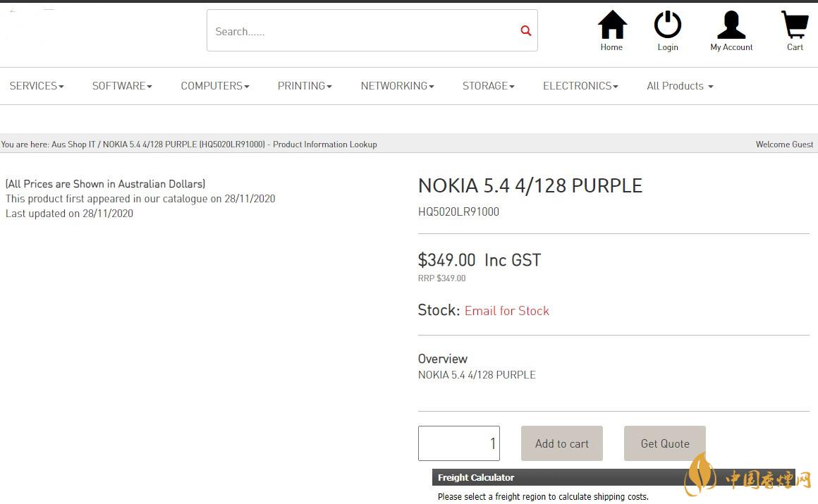This screenshot has height=504, width=818.
Task: Open the ELECTRONICS menu
Action: click(580, 86)
